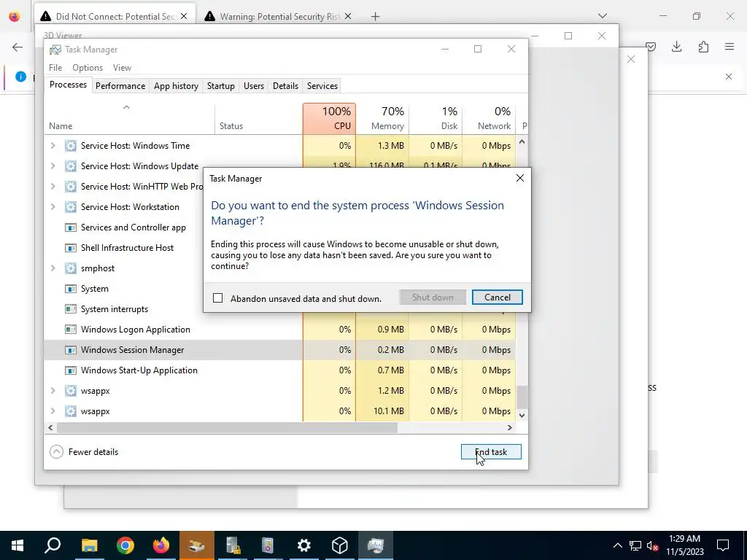The image size is (747, 560).
Task: Open the File menu in Task Manager
Action: click(x=55, y=68)
